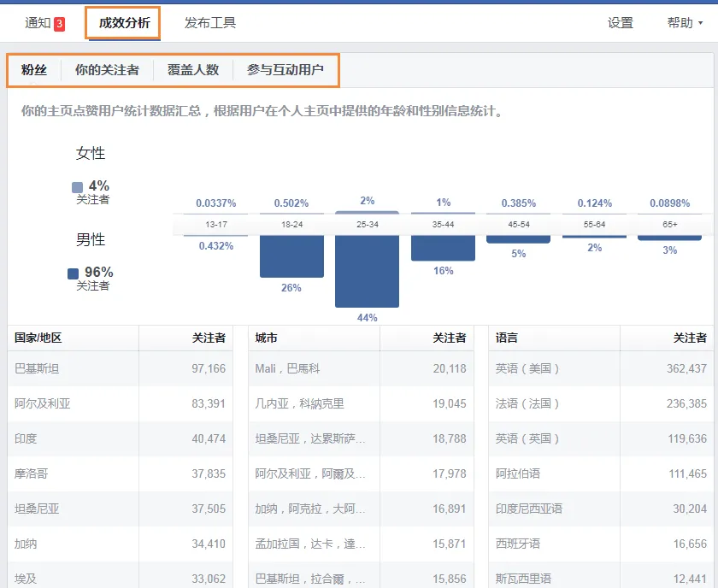
Task: Open 设置 settings
Action: pyautogui.click(x=621, y=22)
